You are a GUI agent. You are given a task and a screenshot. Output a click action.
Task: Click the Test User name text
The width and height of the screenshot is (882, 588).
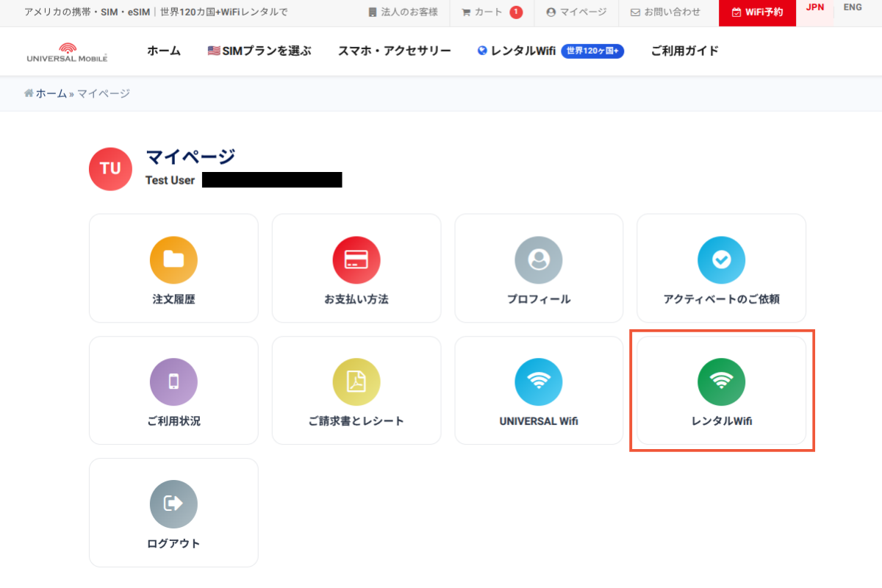tap(170, 180)
